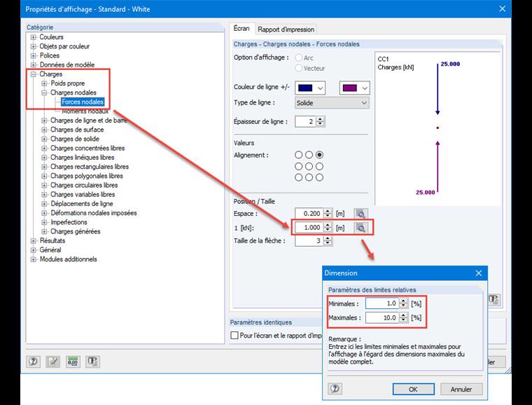The height and width of the screenshot is (405, 532).
Task: Open help in the display properties dialog
Action: (x=33, y=362)
